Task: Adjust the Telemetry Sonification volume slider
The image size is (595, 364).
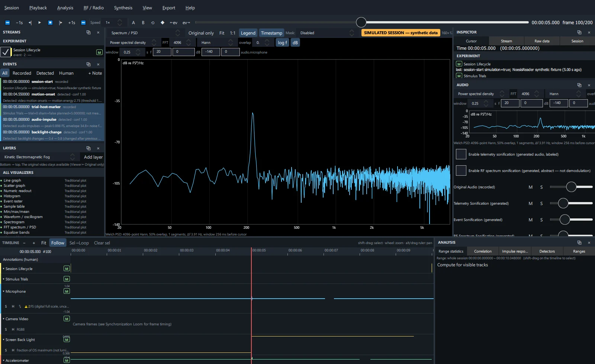Action: (x=571, y=203)
